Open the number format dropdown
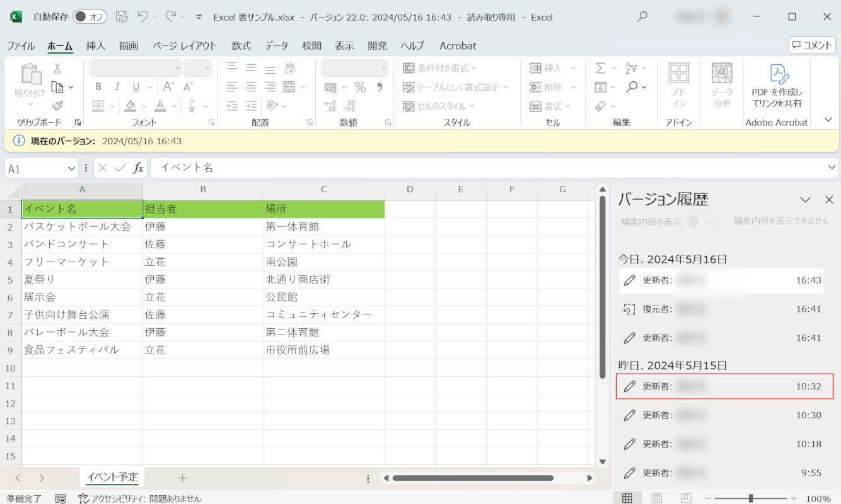Screen dimensions: 841x504 click(x=384, y=68)
